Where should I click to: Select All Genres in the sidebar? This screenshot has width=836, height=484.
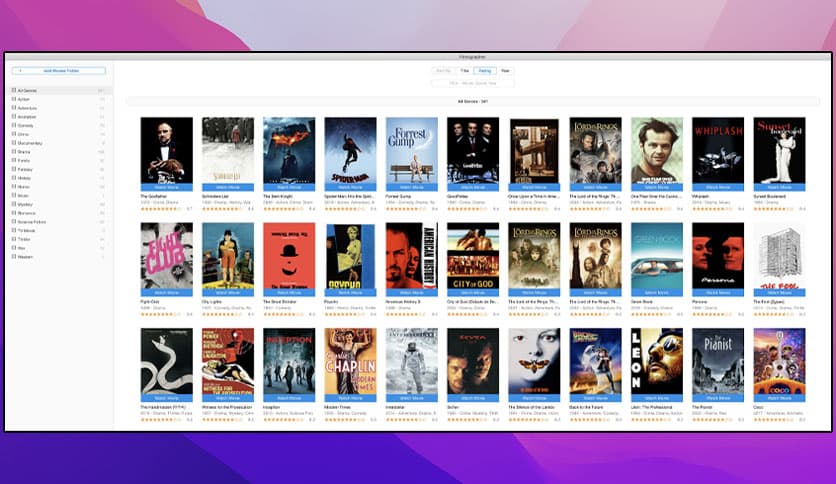pyautogui.click(x=58, y=91)
